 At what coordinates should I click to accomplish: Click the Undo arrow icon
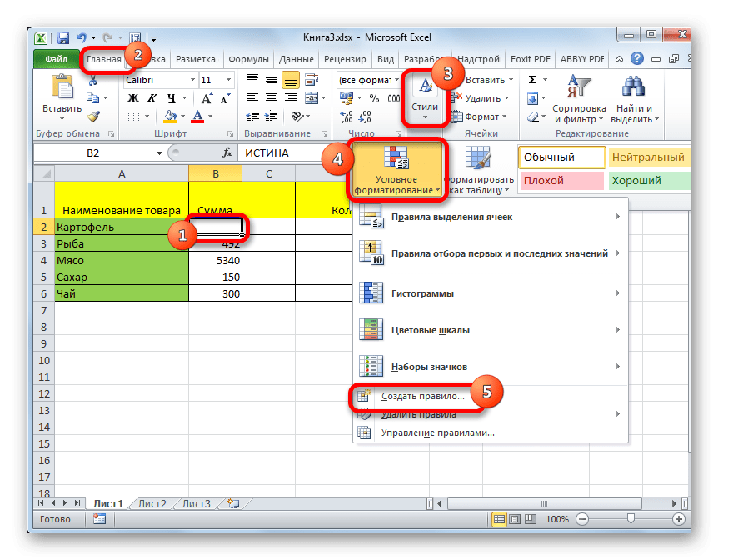82,37
